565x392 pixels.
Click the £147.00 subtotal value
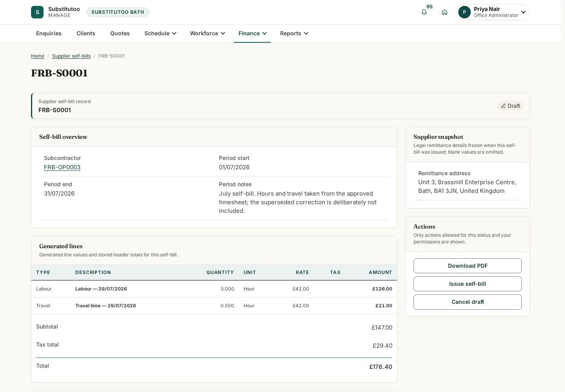[x=382, y=328]
